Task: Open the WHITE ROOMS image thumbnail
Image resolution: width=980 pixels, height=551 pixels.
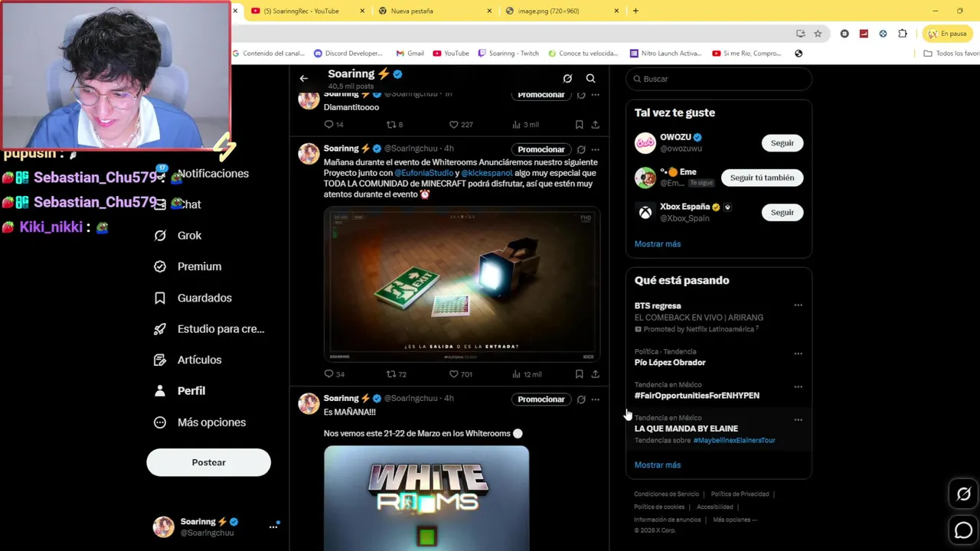Action: click(x=426, y=498)
